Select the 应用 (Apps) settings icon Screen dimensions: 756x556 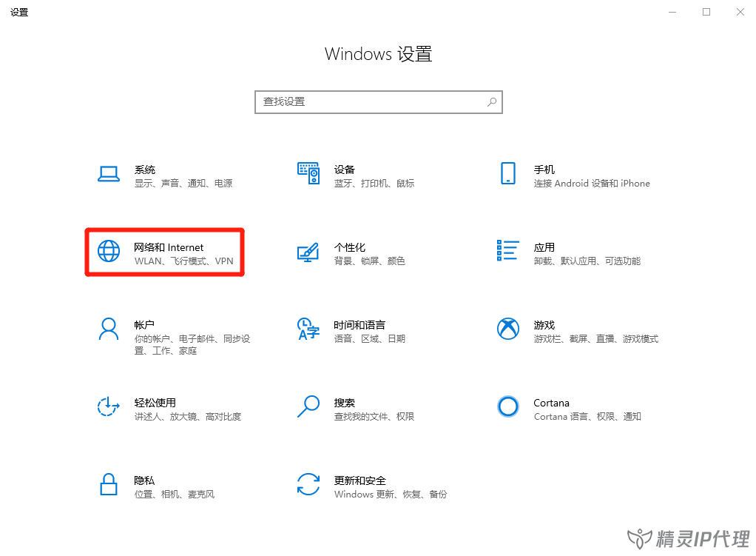508,251
